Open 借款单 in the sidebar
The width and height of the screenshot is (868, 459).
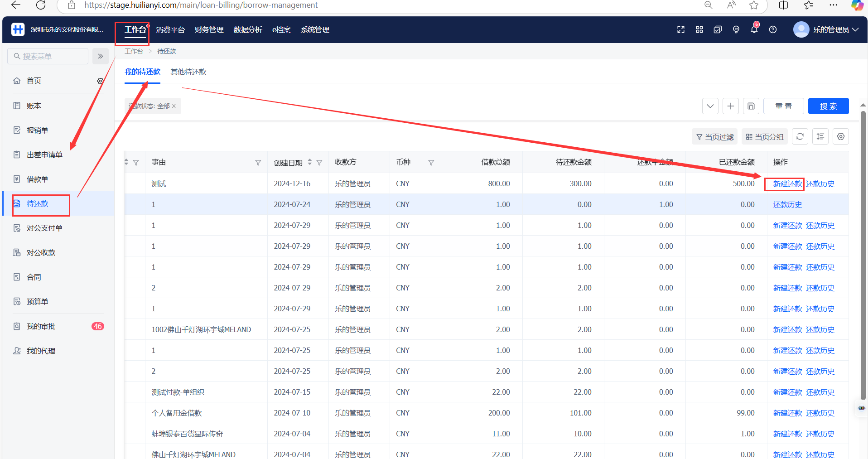[37, 179]
